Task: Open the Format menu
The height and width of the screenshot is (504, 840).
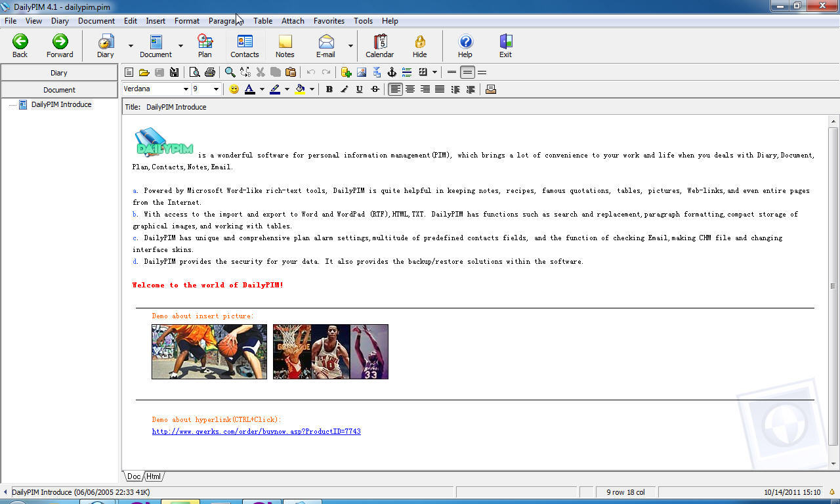Action: (x=187, y=21)
